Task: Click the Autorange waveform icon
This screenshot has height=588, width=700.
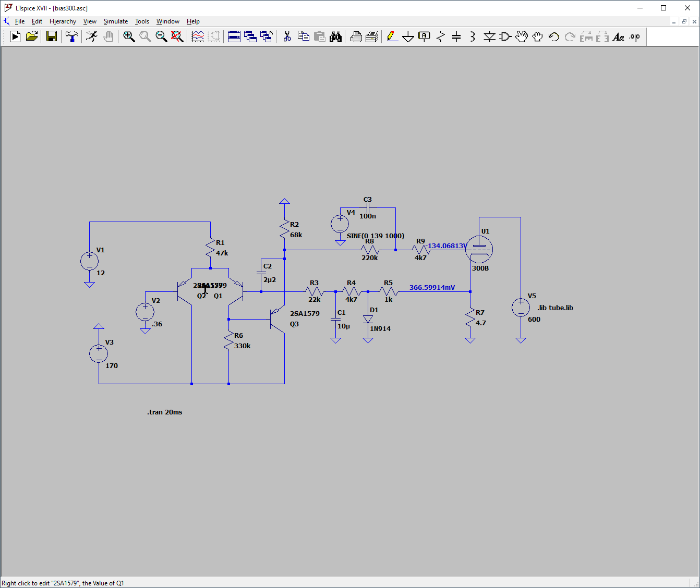Action: 198,36
